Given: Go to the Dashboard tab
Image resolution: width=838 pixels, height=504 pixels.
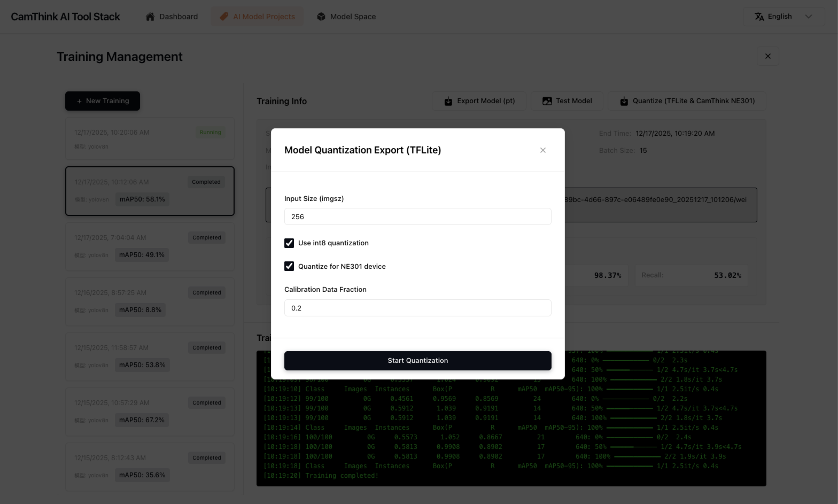Looking at the screenshot, I should 172,17.
